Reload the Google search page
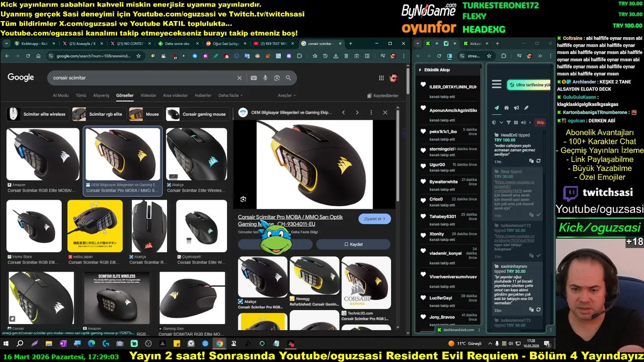The image size is (644, 362). 28,56
